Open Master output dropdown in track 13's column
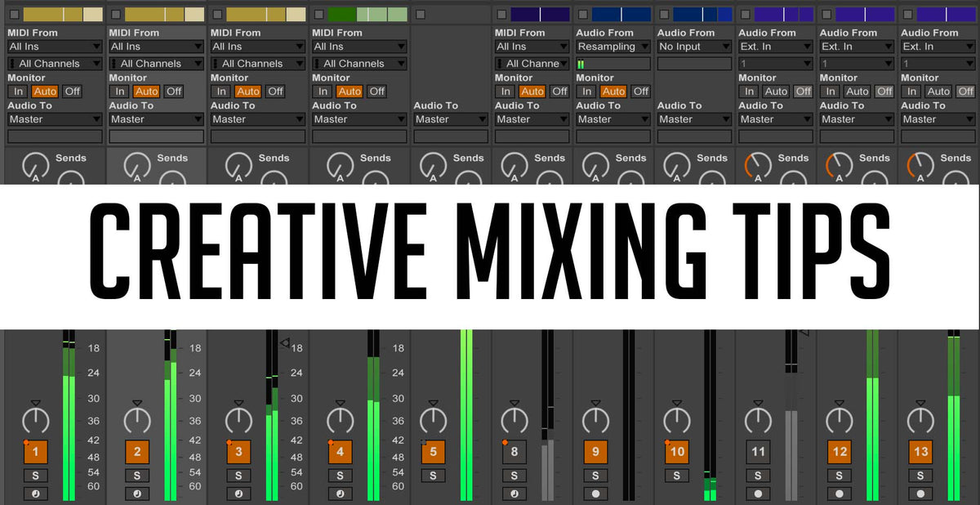 (x=939, y=119)
